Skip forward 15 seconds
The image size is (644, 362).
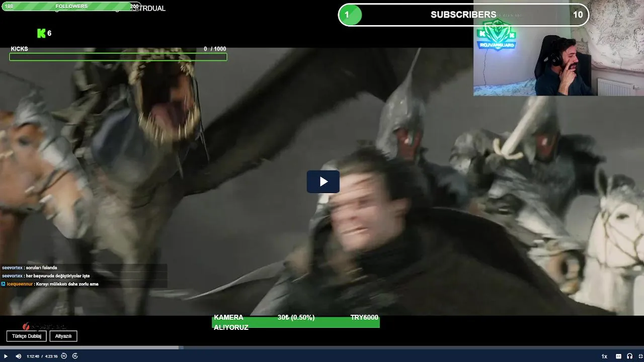tap(75, 356)
